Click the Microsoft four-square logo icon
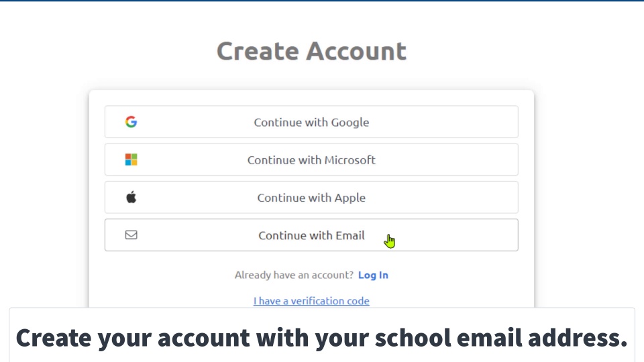Image resolution: width=644 pixels, height=362 pixels. pyautogui.click(x=131, y=160)
